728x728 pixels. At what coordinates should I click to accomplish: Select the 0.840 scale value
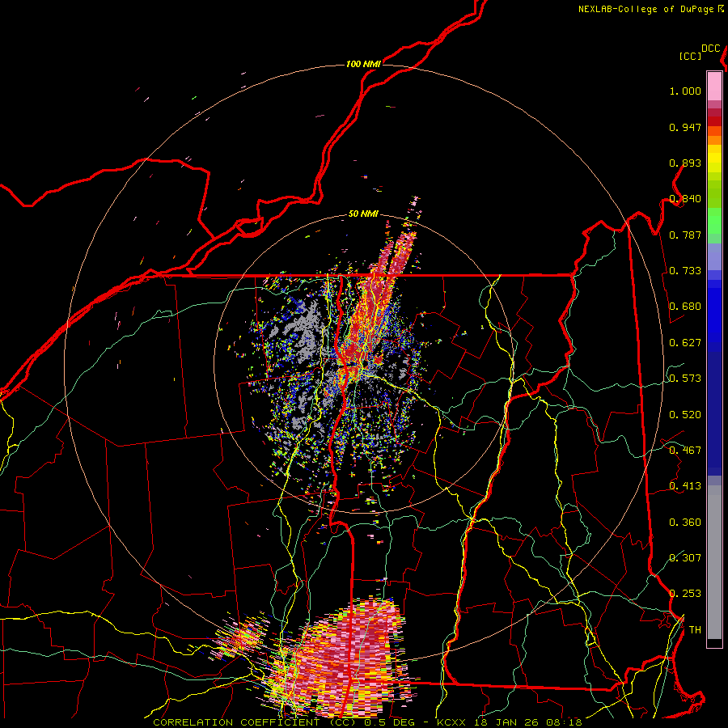pyautogui.click(x=685, y=199)
